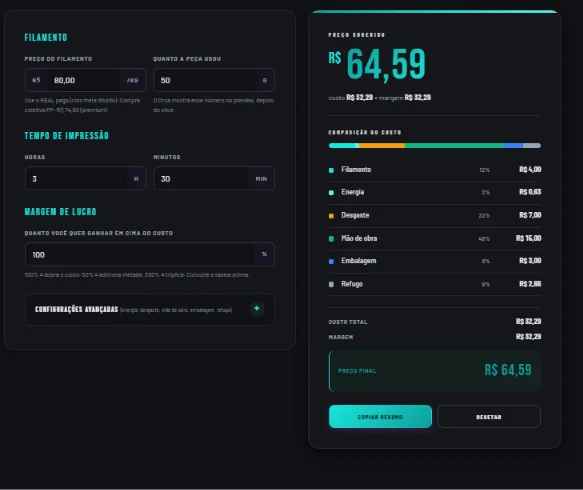This screenshot has width=583, height=490.
Task: Click the Filamento 12% percentage
Action: [x=484, y=170]
